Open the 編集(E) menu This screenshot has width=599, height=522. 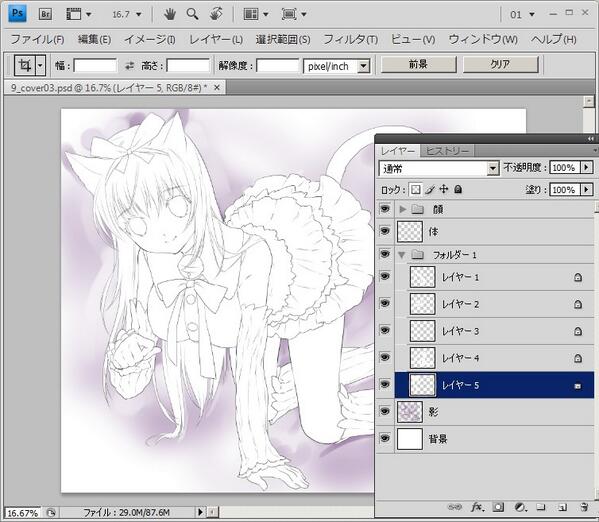tap(94, 39)
